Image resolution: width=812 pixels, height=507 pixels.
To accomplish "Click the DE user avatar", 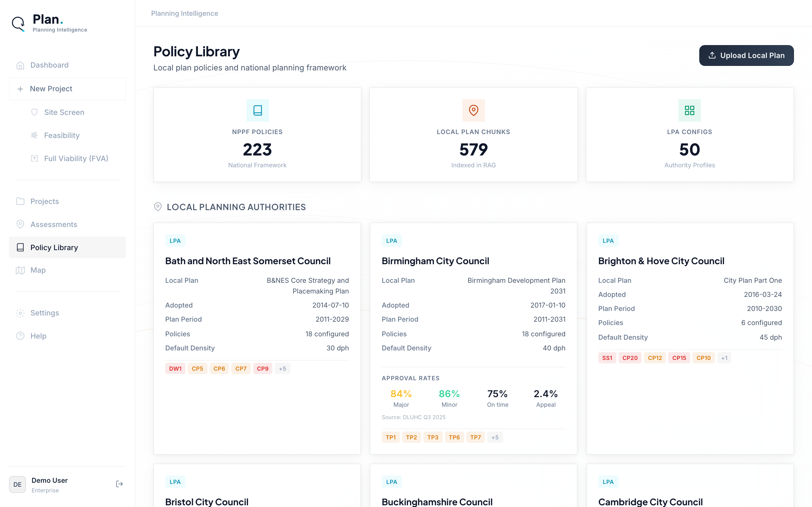I will 17,484.
